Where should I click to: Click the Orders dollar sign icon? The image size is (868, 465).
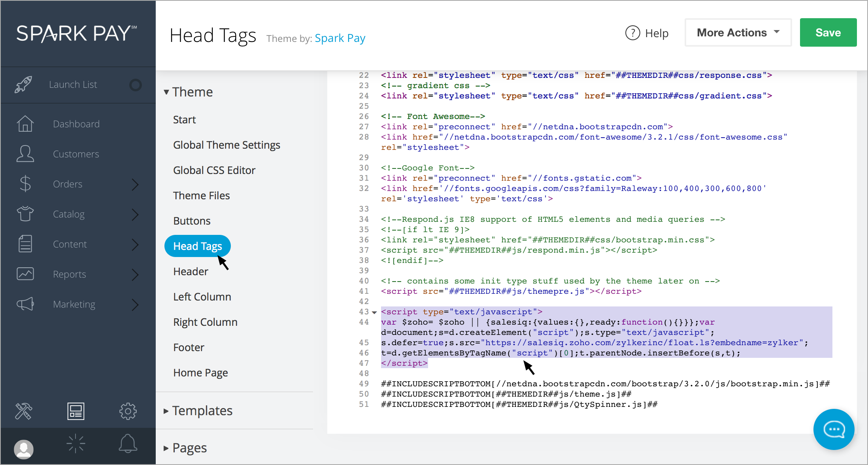[x=25, y=184]
